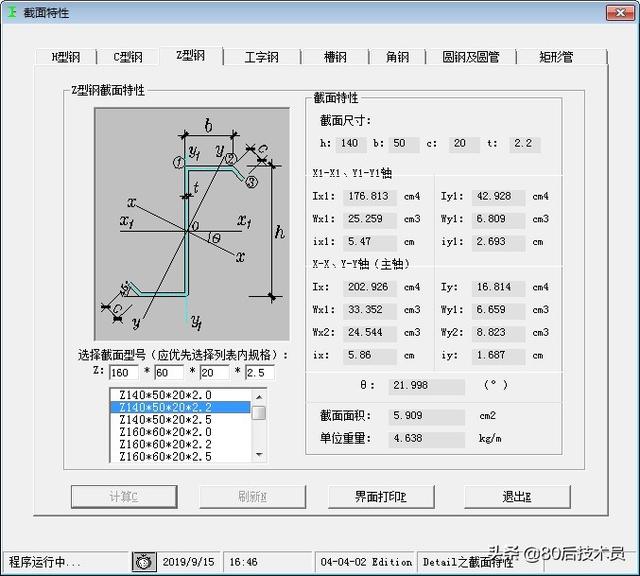This screenshot has width=640, height=576.
Task: Click the b value 50
Action: coord(404,144)
